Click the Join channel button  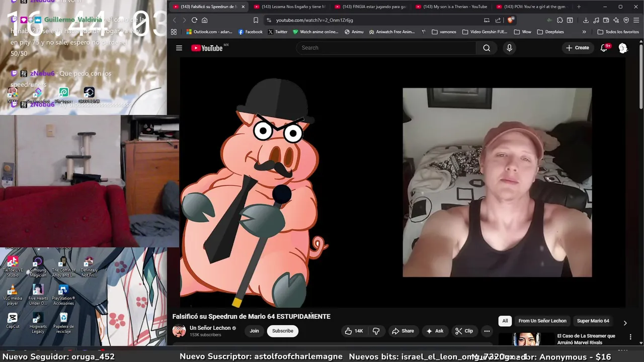click(254, 331)
